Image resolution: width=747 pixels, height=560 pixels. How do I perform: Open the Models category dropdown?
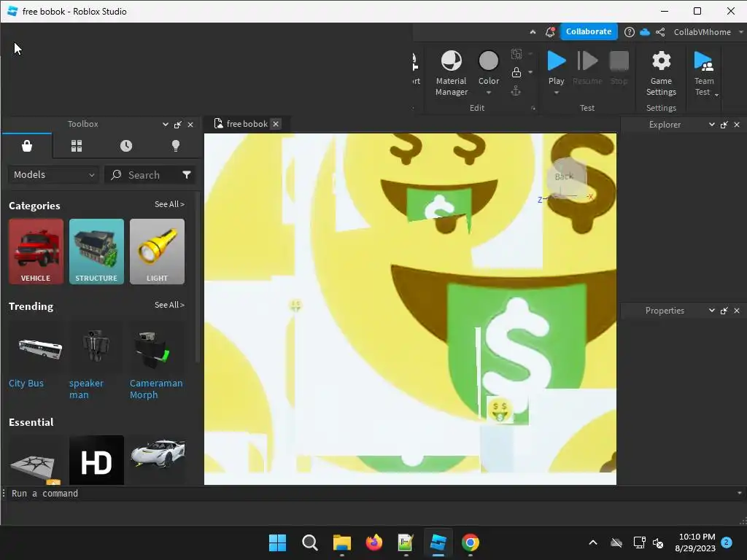pyautogui.click(x=53, y=175)
